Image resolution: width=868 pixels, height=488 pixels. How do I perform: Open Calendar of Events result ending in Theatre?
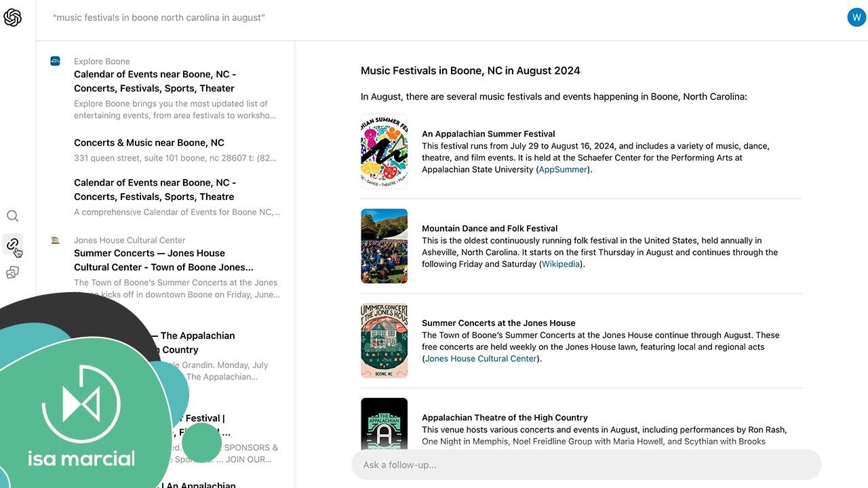point(155,190)
